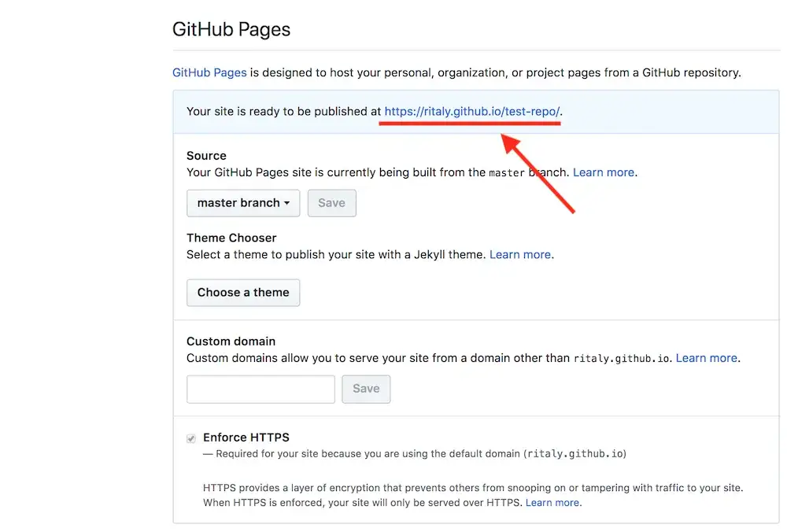
Task: Open Learn more link about HTTPS enforcement
Action: pyautogui.click(x=552, y=502)
